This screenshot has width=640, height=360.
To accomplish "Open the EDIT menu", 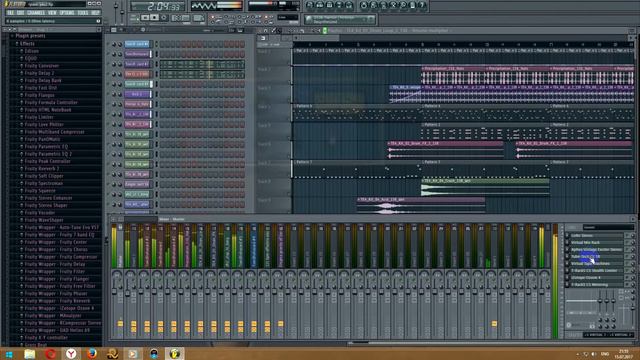I will pos(20,13).
